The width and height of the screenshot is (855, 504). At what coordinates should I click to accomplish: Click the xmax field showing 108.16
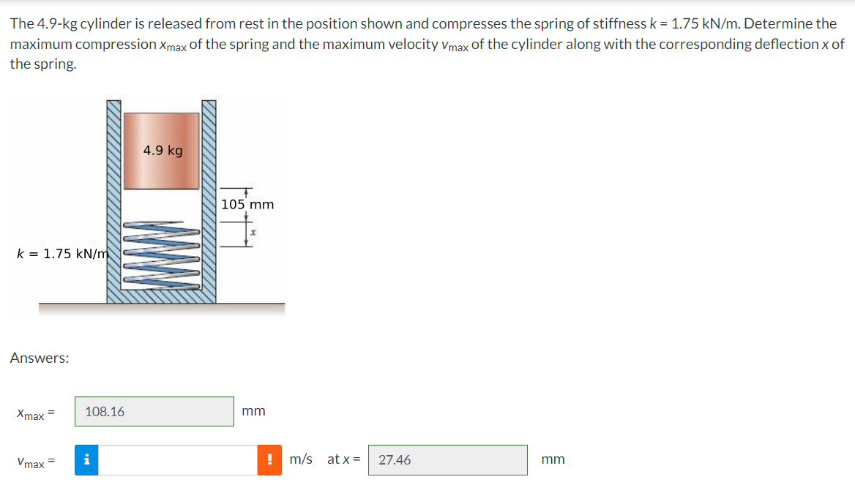point(154,411)
